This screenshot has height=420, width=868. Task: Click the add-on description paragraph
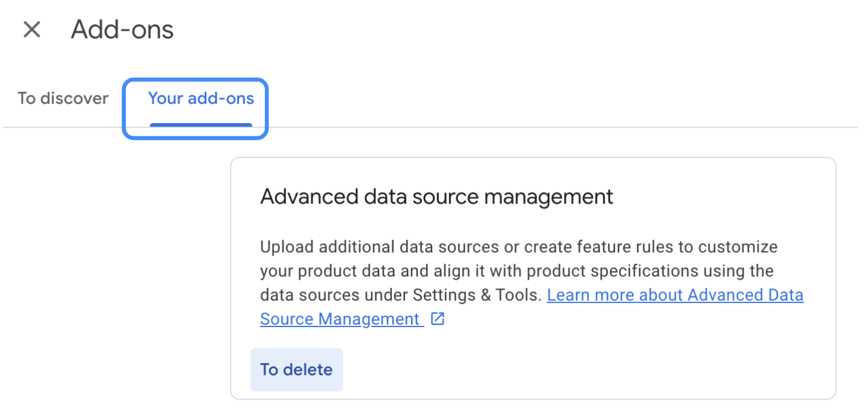[519, 271]
